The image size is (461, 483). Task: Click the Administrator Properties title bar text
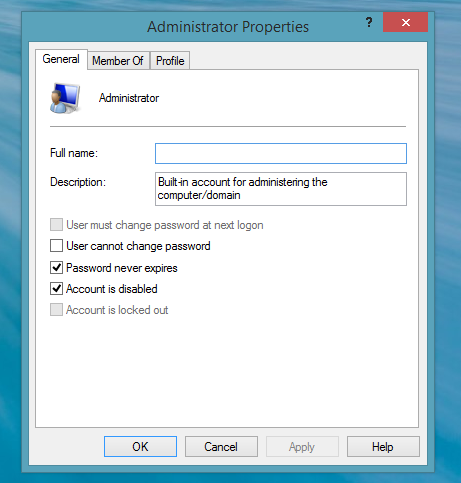tap(228, 27)
